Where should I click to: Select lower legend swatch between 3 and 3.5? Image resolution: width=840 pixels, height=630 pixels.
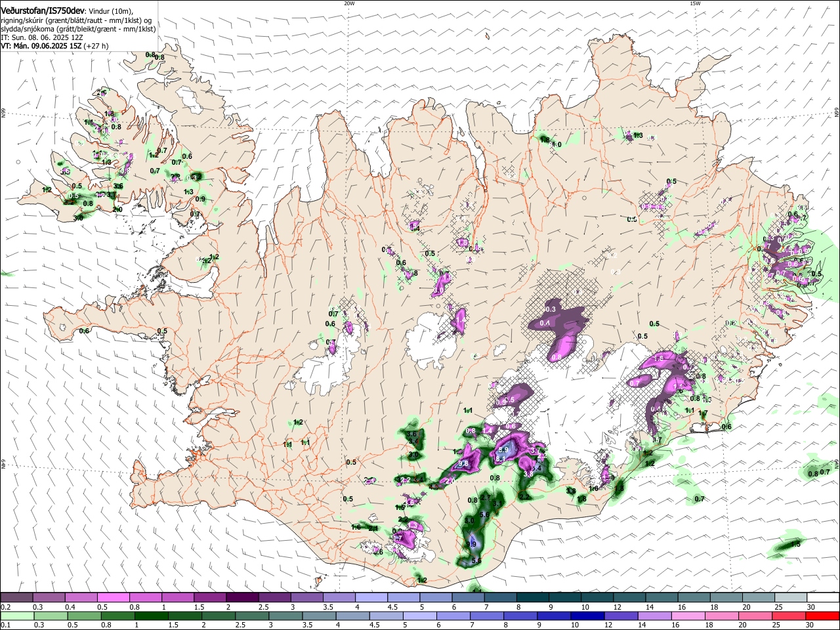(285, 616)
